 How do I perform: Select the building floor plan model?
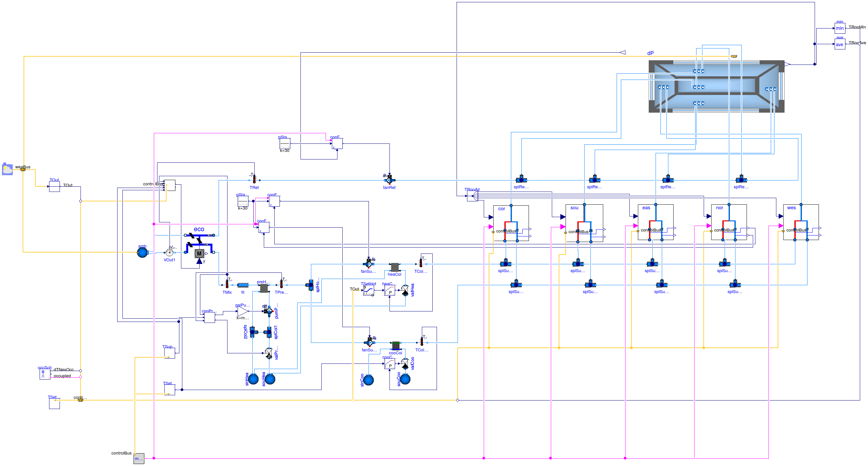(x=716, y=86)
